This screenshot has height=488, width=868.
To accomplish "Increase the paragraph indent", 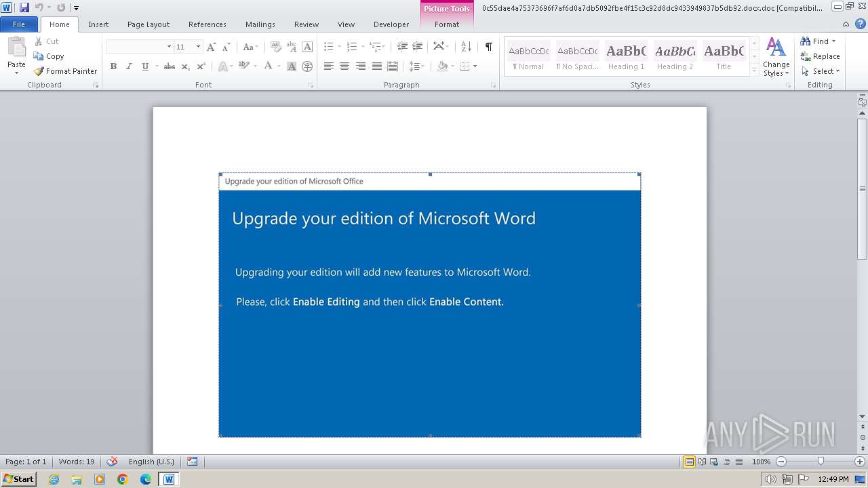I will (x=418, y=47).
